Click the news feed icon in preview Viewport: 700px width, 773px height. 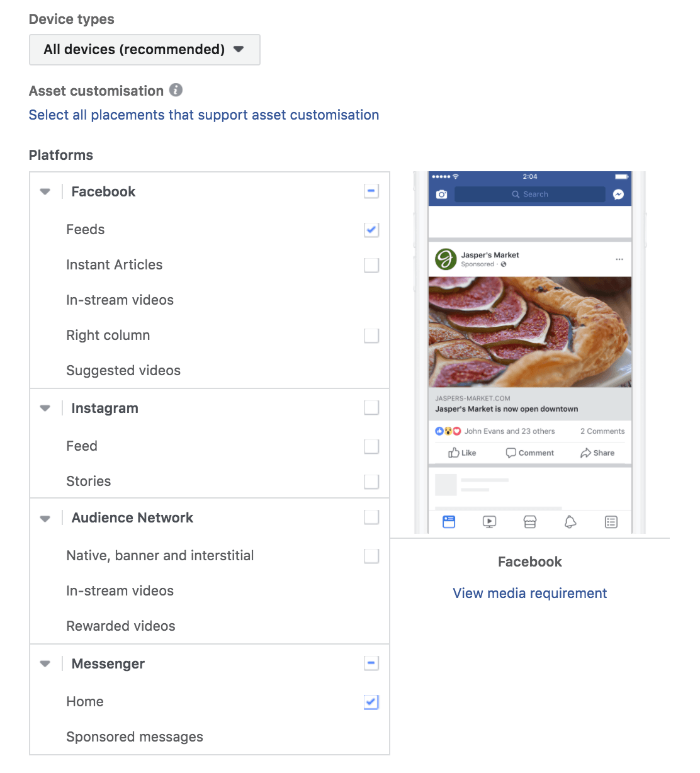point(449,522)
